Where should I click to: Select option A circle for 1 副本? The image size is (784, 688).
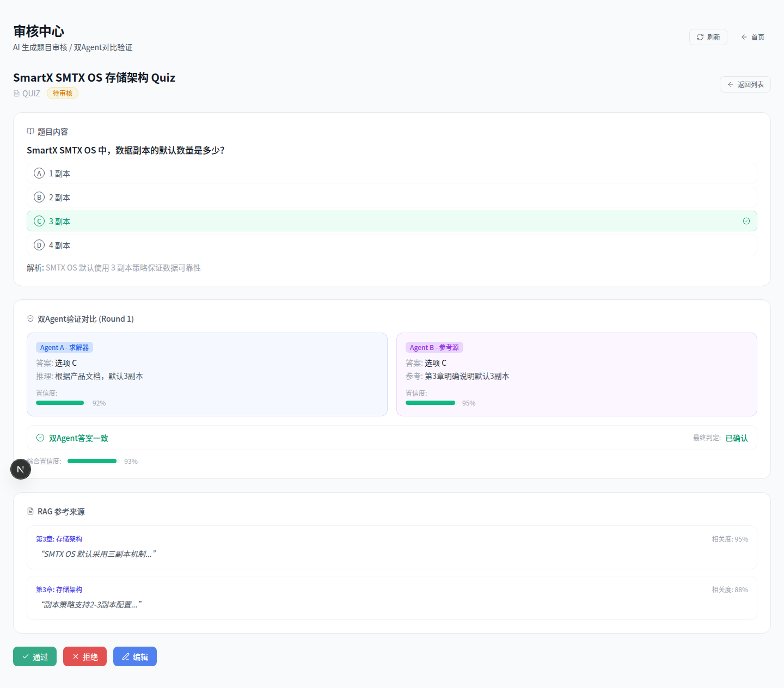(39, 174)
